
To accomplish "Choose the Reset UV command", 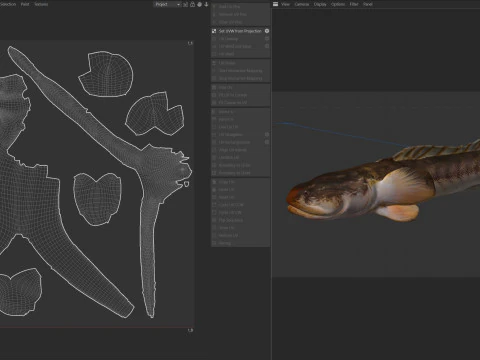I will (227, 197).
